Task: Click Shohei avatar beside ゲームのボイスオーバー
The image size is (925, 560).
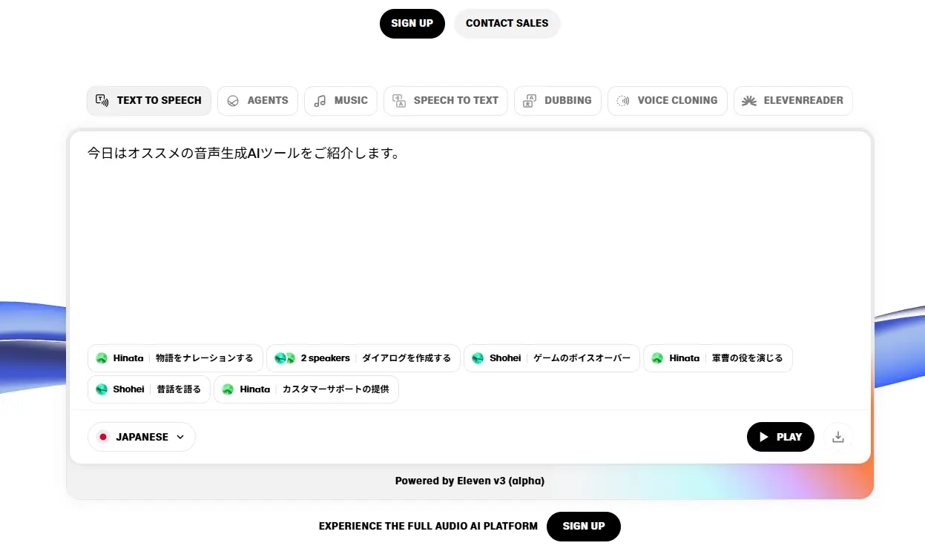Action: click(478, 358)
